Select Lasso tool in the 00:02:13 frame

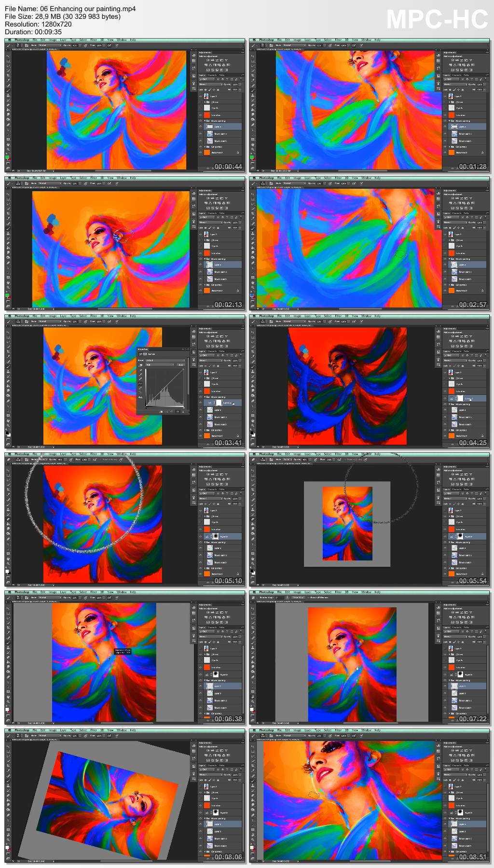tap(8, 204)
